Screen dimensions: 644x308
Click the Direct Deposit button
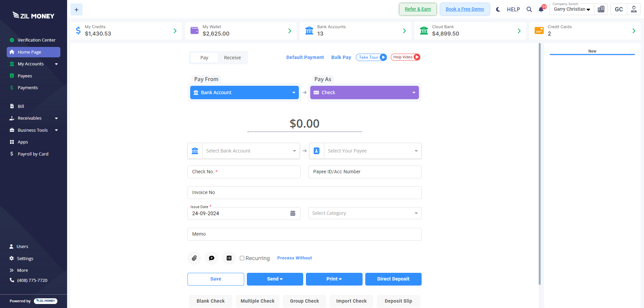393,279
